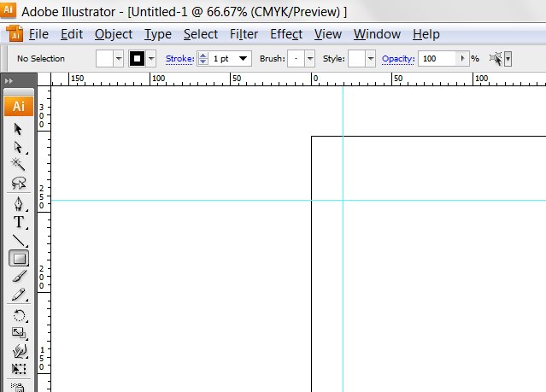Activate the Lasso tool
The width and height of the screenshot is (546, 392).
pos(19,182)
